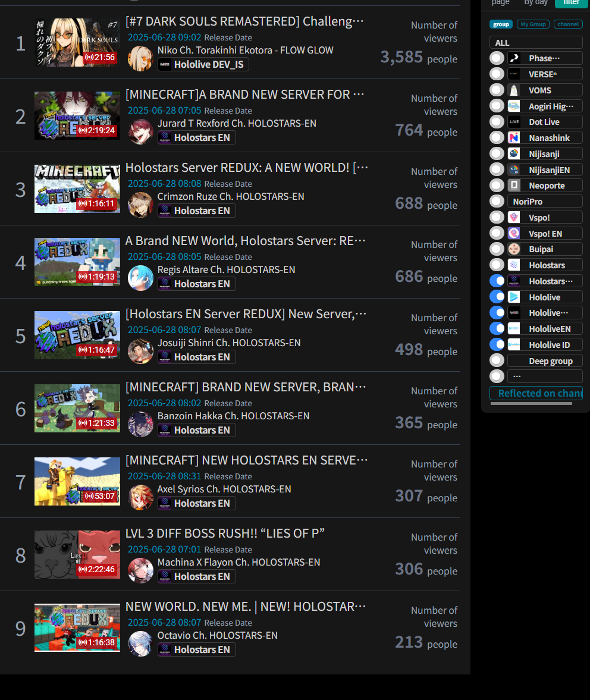Select the By day tab

coord(535,3)
